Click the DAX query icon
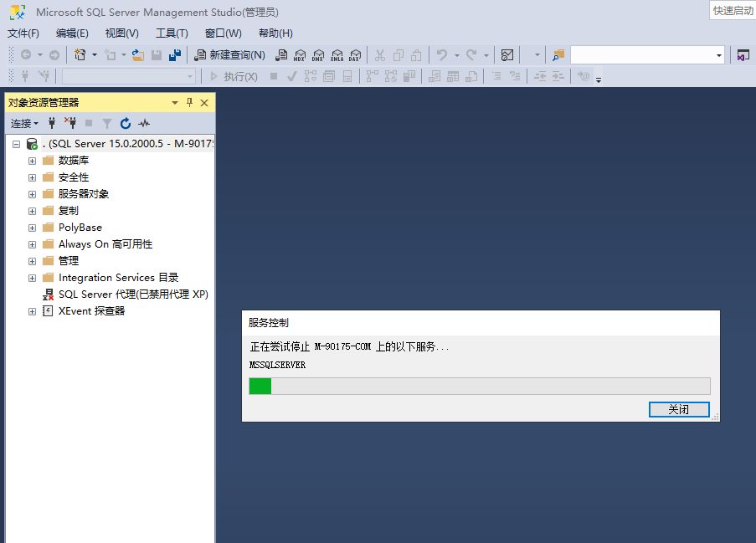This screenshot has width=756, height=543. click(x=355, y=55)
